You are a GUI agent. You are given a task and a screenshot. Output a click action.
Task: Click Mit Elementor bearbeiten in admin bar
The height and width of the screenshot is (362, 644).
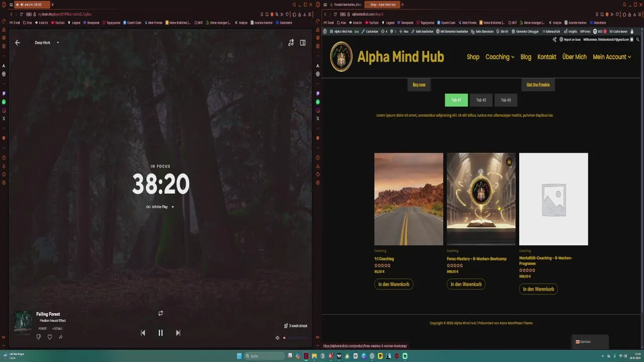[x=452, y=31]
